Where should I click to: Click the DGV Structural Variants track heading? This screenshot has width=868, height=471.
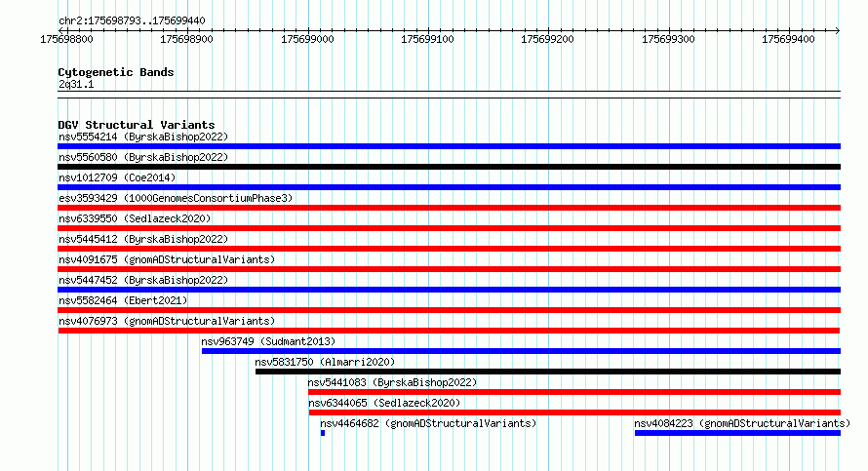[x=137, y=125]
